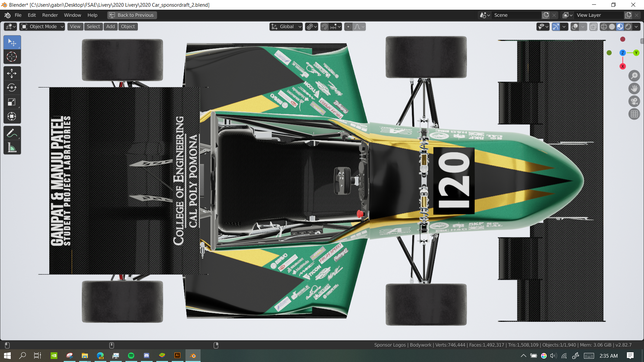The height and width of the screenshot is (362, 644).
Task: Open Microsoft Edge from the taskbar
Action: (x=100, y=356)
